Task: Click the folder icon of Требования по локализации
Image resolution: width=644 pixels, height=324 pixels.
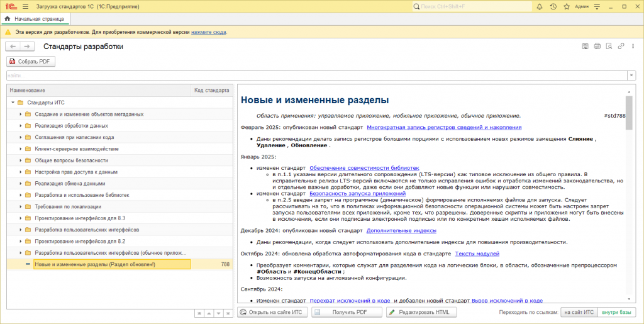Action: (28, 206)
